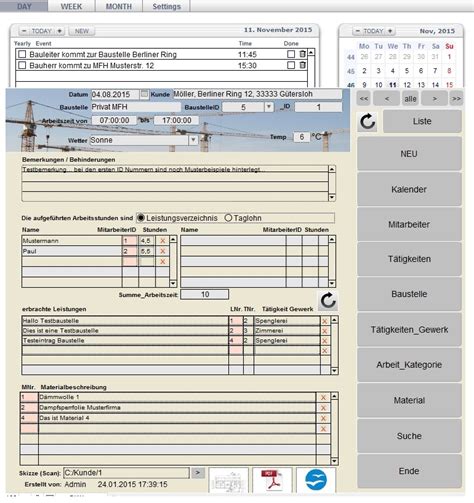Screen dimensions: 474x503
Task: Remove Dampfsperrfolie Musterfirma material row
Action: coord(323,408)
